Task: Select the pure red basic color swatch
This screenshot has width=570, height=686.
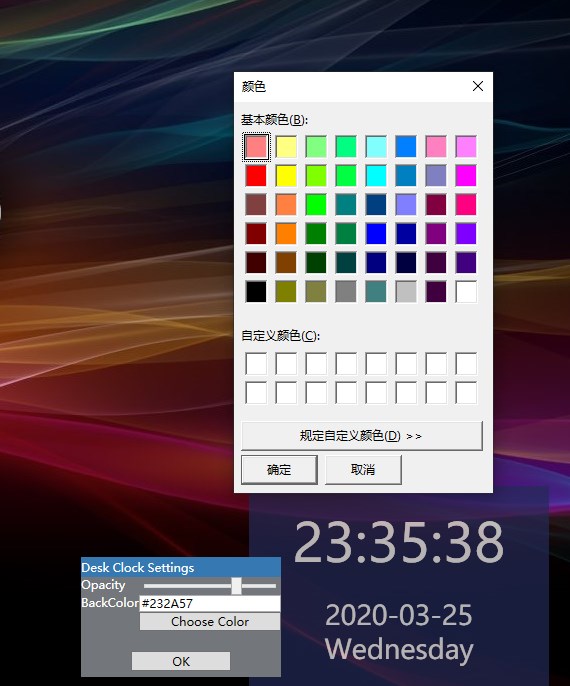Action: [256, 175]
